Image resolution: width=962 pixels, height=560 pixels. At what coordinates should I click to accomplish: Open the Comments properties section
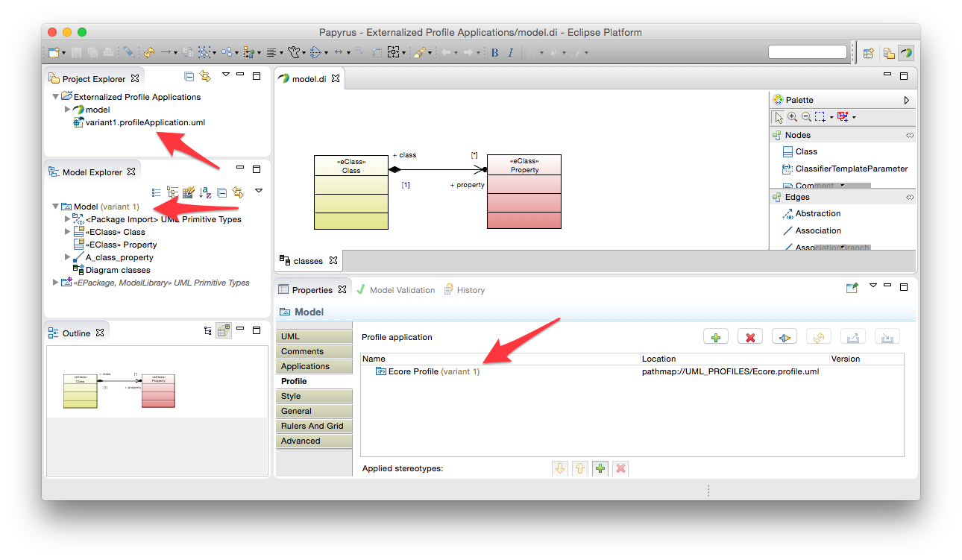coord(313,351)
